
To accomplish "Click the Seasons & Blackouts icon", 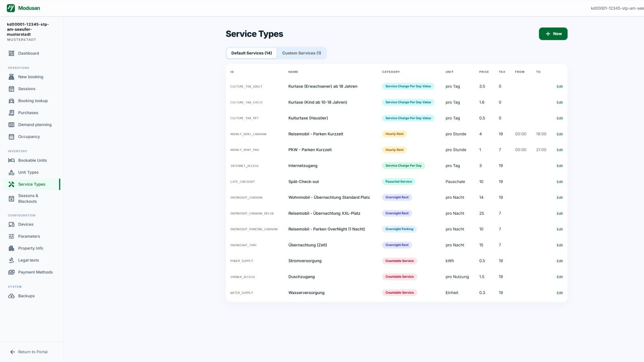I will pos(11,199).
